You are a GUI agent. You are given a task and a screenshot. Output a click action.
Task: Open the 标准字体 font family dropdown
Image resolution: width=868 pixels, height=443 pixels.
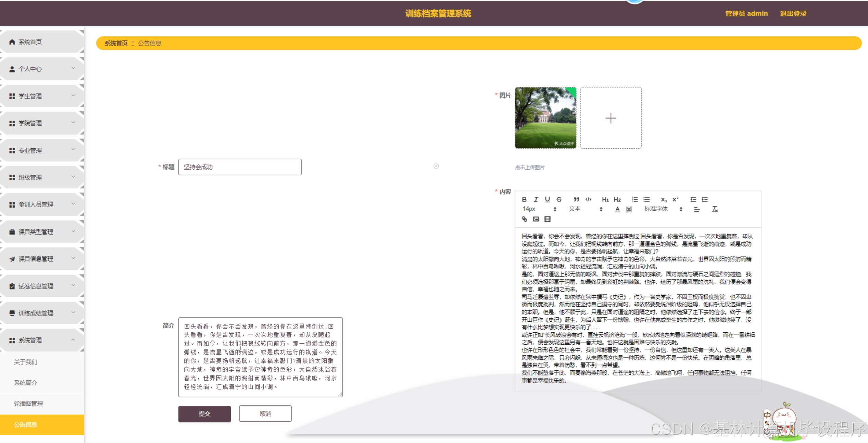[x=663, y=209]
